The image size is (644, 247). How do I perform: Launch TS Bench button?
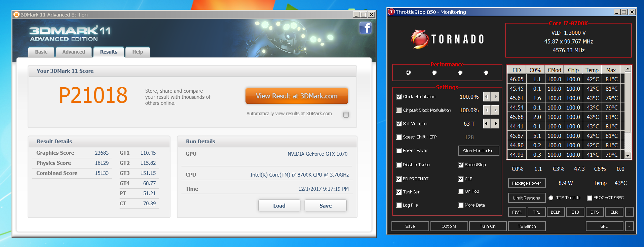pos(527,226)
